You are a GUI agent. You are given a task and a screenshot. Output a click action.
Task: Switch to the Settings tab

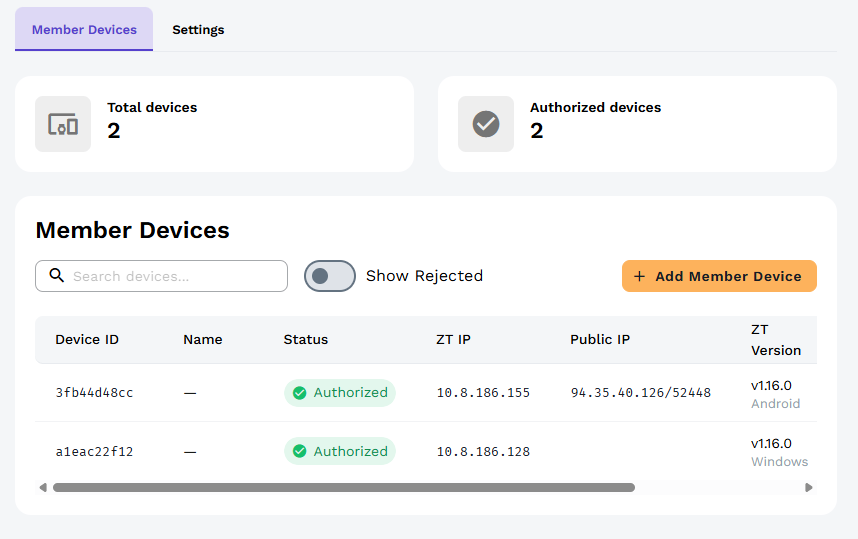point(198,30)
